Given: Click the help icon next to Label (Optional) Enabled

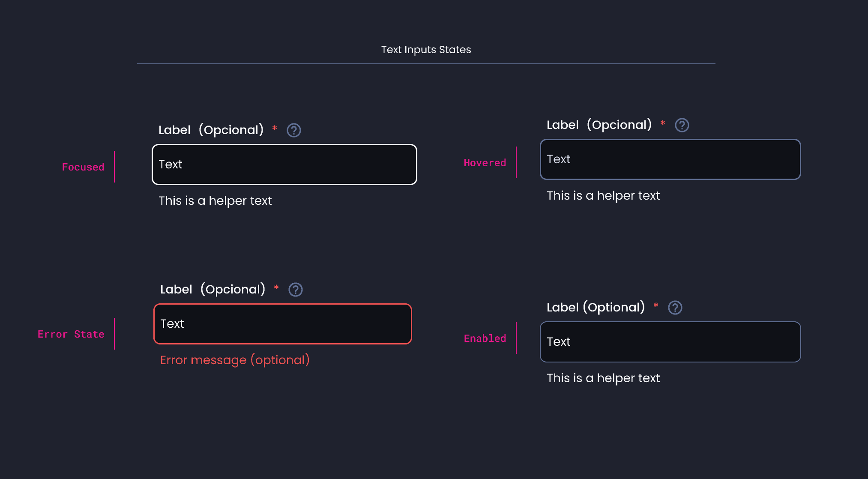Looking at the screenshot, I should (675, 307).
